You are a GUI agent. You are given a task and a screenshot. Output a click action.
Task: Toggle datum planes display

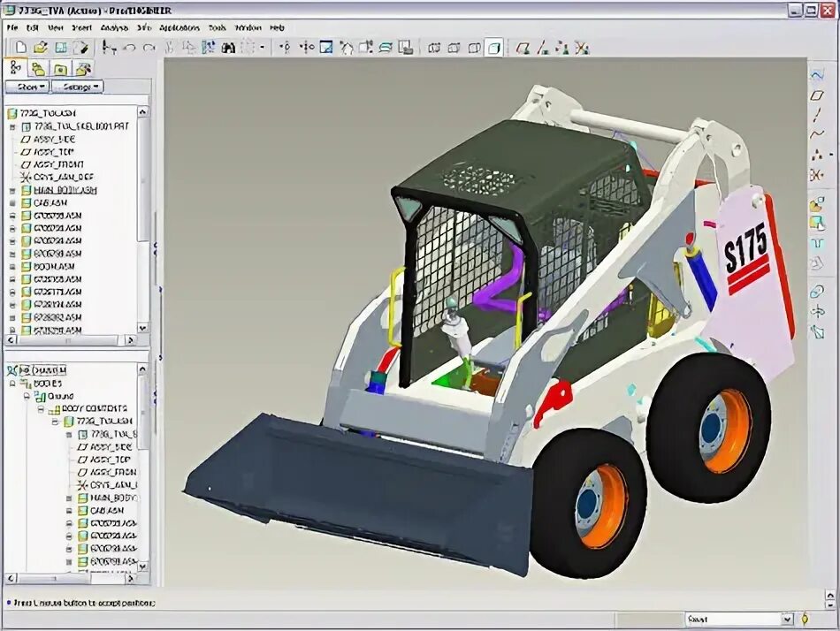pyautogui.click(x=523, y=49)
